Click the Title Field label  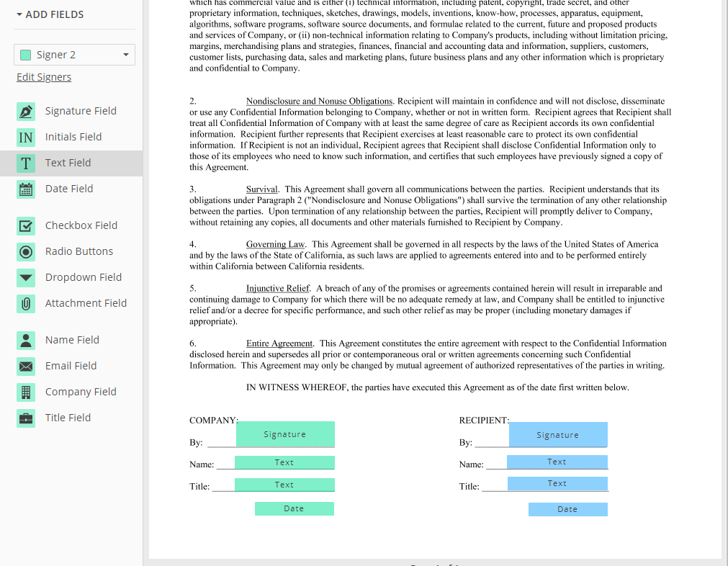tap(68, 418)
